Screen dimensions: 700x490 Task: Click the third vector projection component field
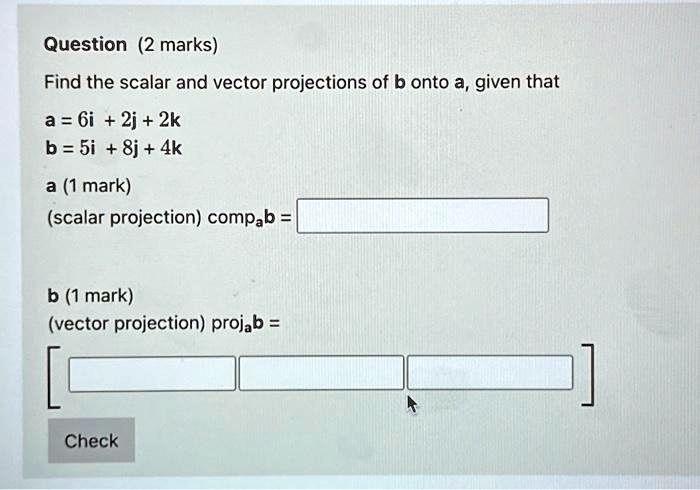coord(490,372)
